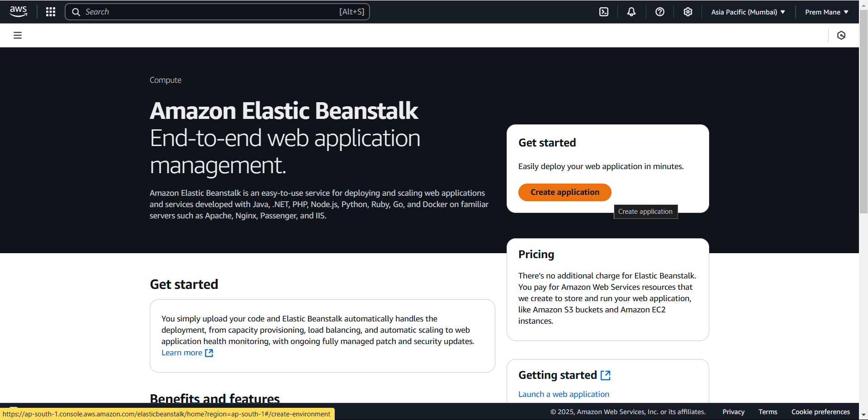Viewport: 868px width, 420px height.
Task: Expand the Asia Pacific (Mumbai) region dropdown
Action: click(x=748, y=12)
